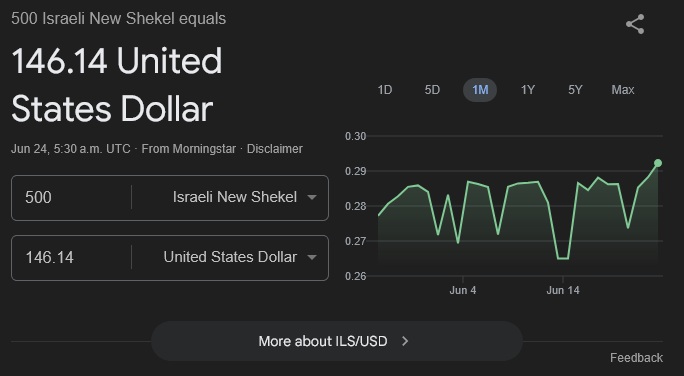Viewport: 684px width, 376px height.
Task: Click the 500 amount input field
Action: point(72,198)
